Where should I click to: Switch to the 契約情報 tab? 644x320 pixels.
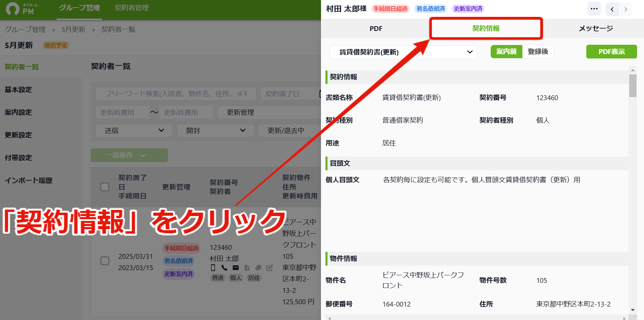tap(486, 29)
